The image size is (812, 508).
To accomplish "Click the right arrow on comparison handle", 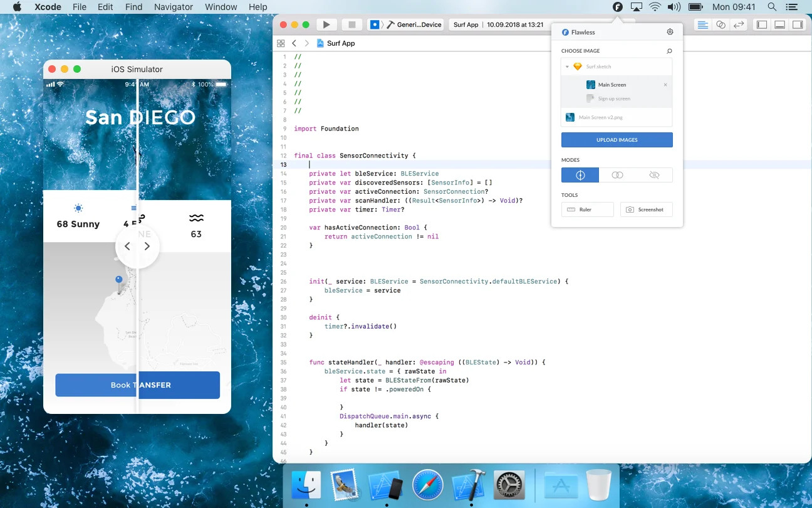I will click(147, 246).
